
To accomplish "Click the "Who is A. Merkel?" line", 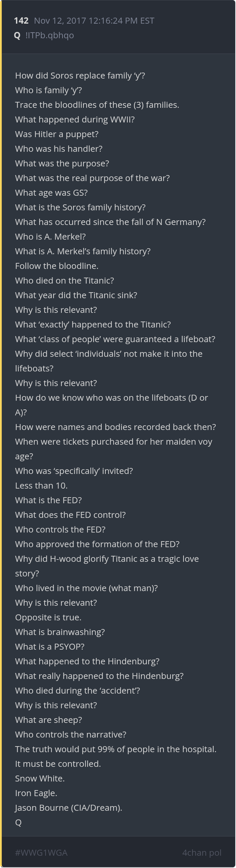I will 51,237.
